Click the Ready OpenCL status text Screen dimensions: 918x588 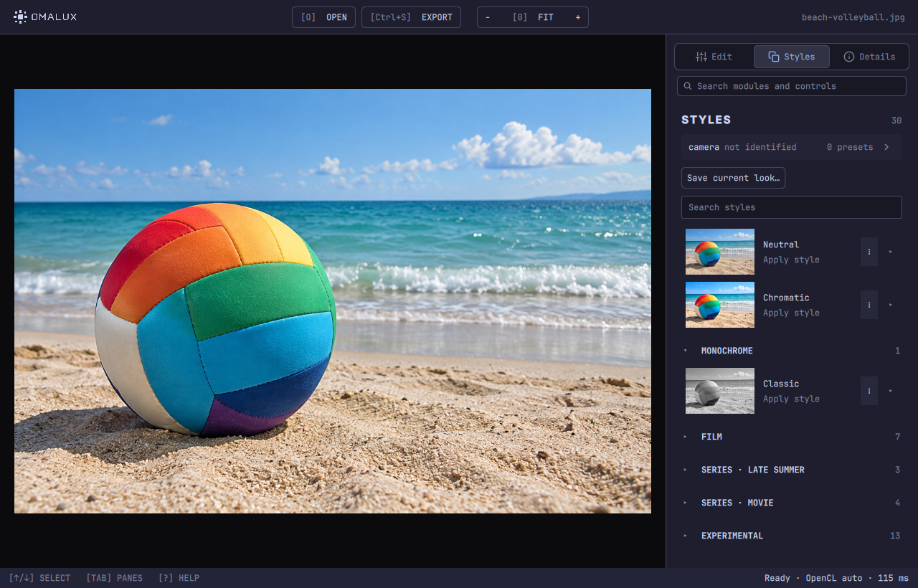coord(836,578)
